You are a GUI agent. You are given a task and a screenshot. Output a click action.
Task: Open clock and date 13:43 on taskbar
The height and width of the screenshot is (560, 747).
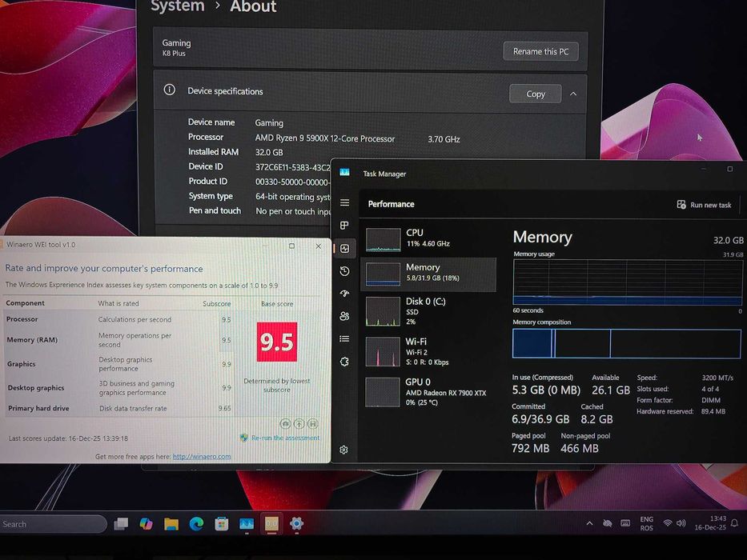click(x=710, y=523)
